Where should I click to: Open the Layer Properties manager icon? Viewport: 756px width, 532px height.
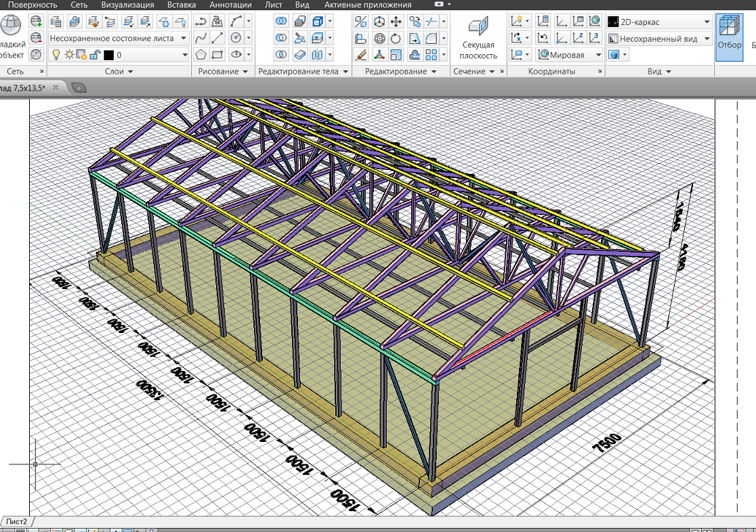pyautogui.click(x=56, y=22)
